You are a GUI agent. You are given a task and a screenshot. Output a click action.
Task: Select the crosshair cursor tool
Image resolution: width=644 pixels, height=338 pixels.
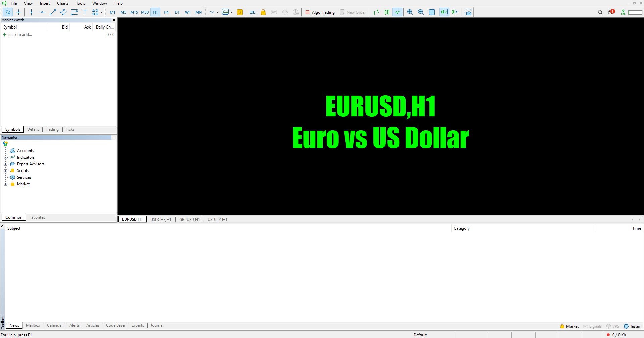point(19,12)
